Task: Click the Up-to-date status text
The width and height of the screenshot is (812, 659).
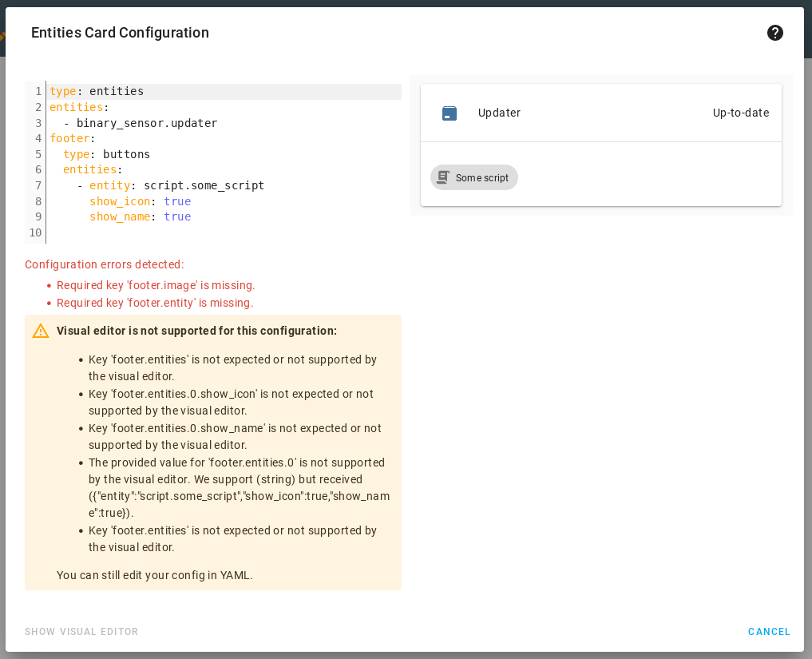Action: click(740, 113)
